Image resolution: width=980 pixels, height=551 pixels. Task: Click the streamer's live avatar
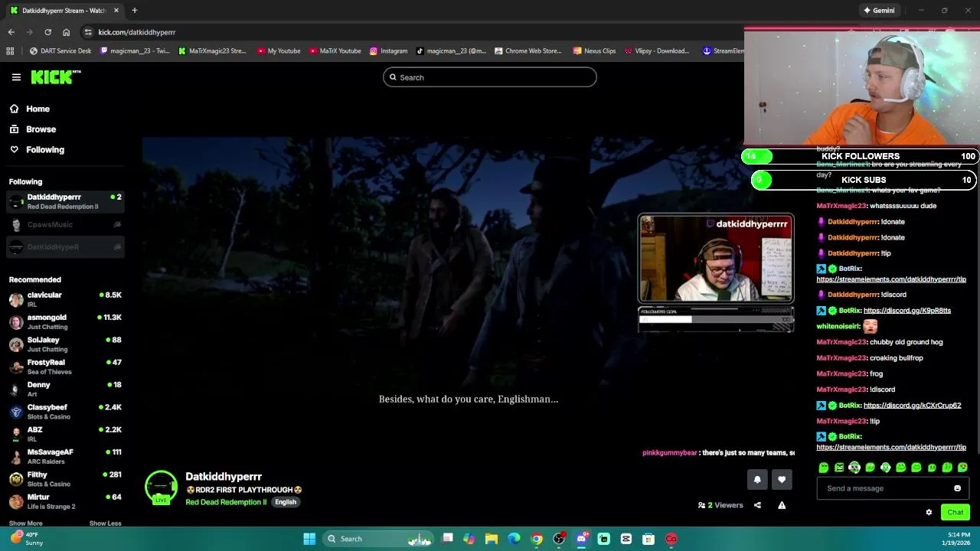[161, 488]
